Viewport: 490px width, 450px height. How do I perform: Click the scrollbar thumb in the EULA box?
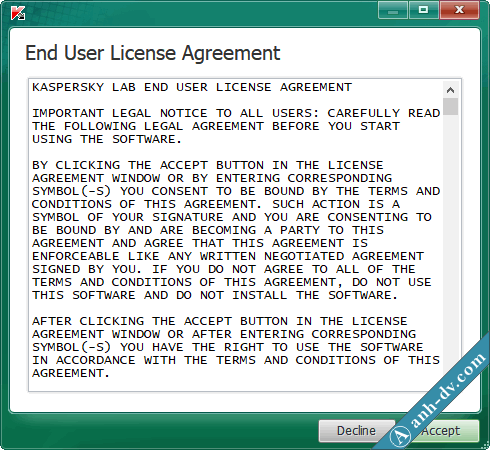tap(450, 107)
